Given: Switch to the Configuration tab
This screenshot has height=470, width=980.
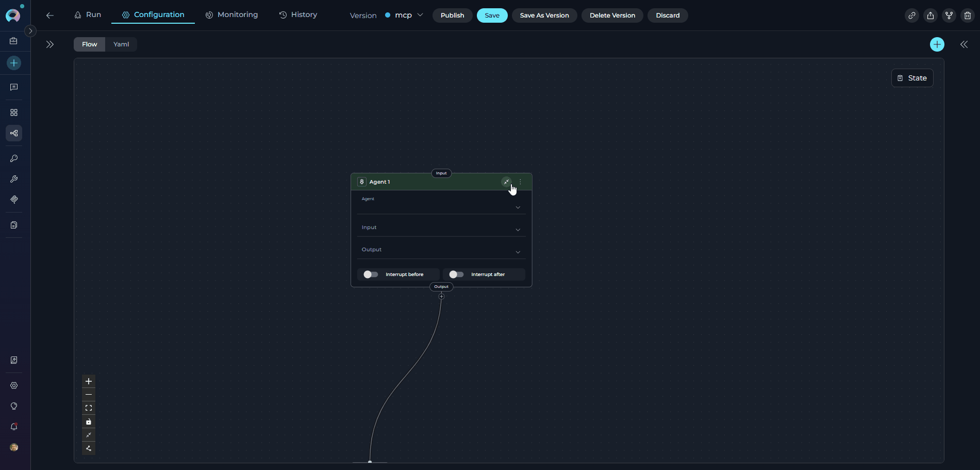Looking at the screenshot, I should tap(153, 15).
